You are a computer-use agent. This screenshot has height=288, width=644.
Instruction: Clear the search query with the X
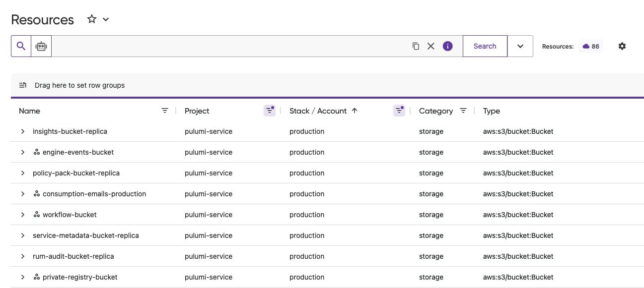coord(431,46)
